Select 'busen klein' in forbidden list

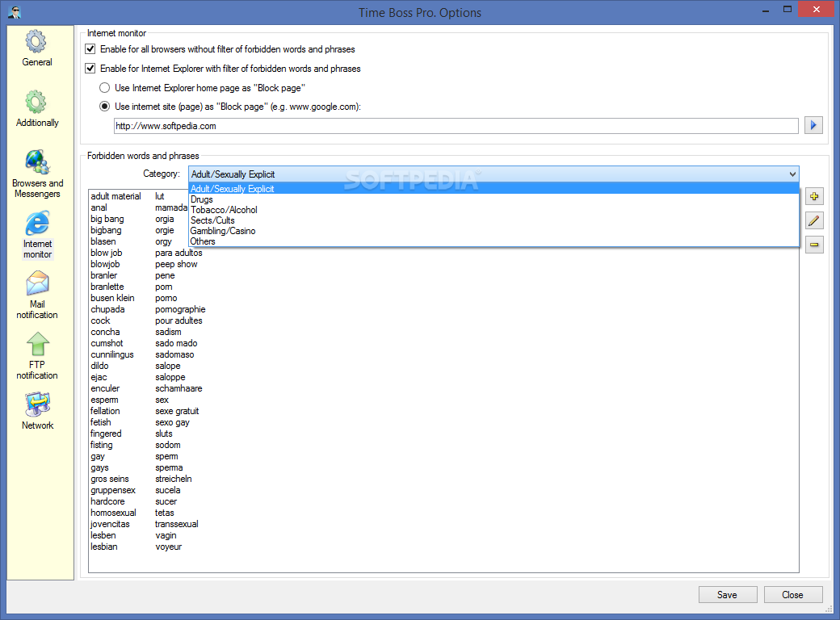click(112, 298)
